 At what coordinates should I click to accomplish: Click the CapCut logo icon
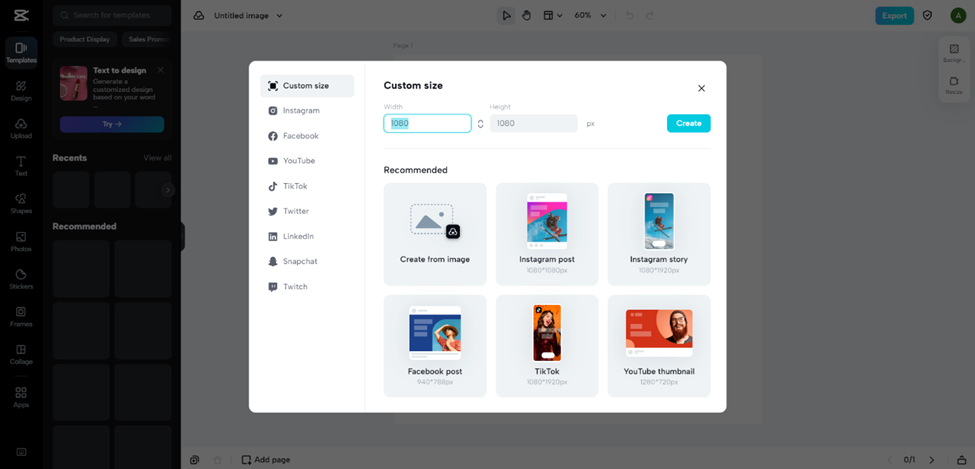click(21, 16)
